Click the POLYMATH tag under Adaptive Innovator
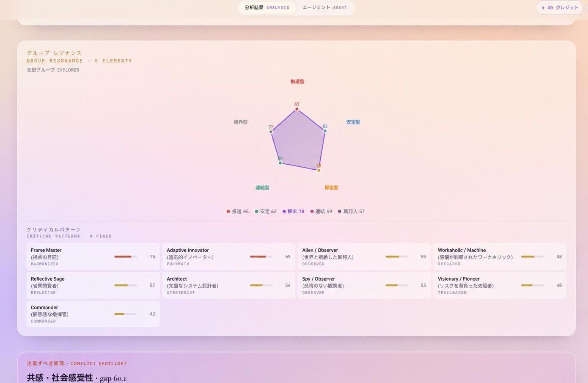Viewport: 588px width, 383px height. (x=178, y=264)
